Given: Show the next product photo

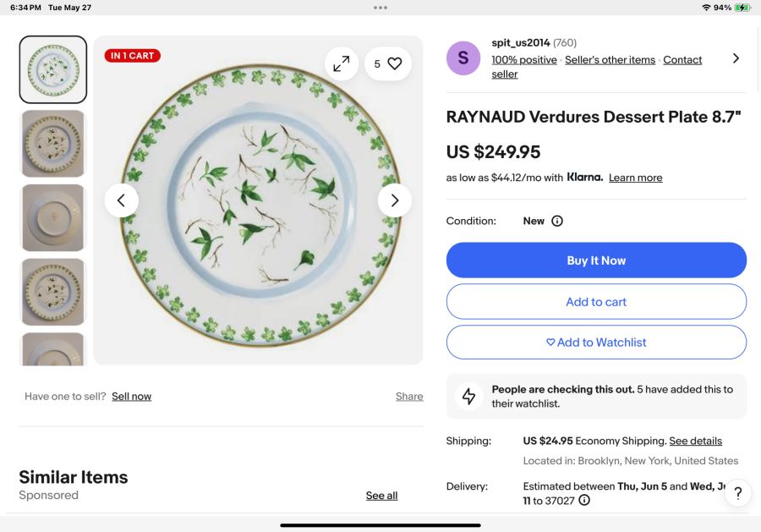Looking at the screenshot, I should (x=395, y=200).
